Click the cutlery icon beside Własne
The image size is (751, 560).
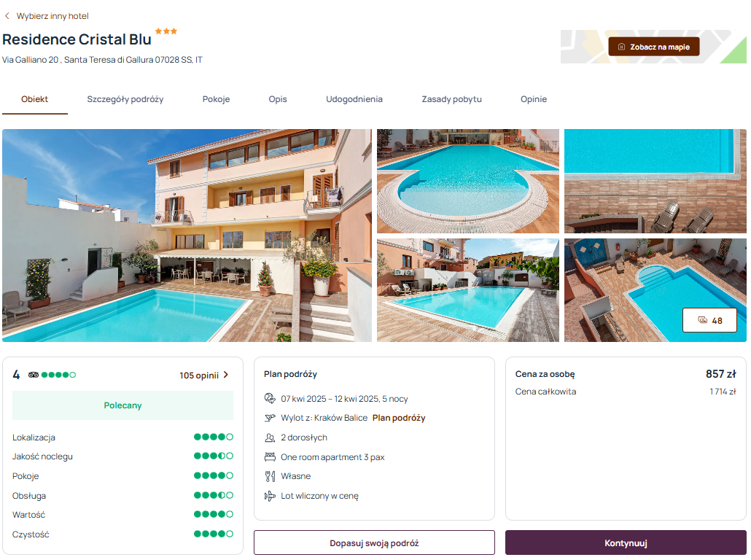[270, 476]
